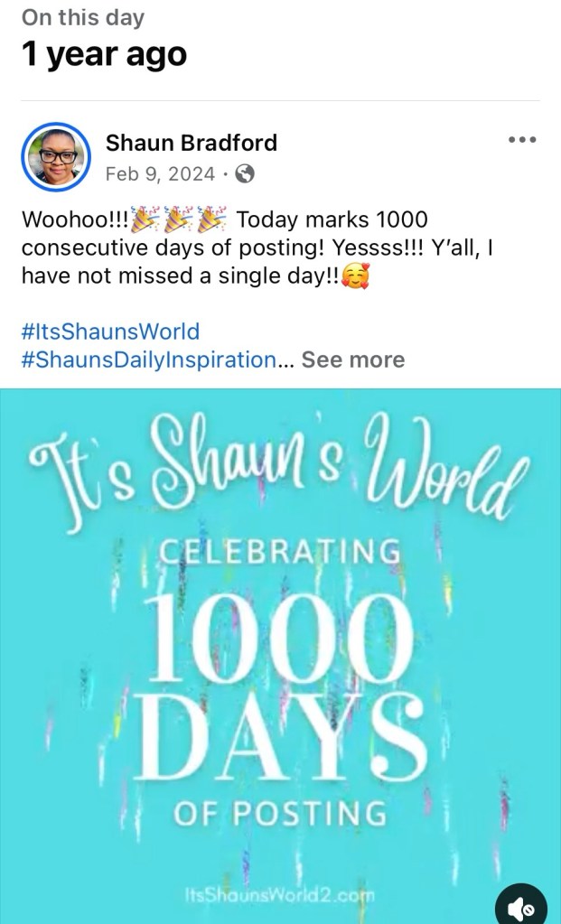Click the globe public-audience icon
This screenshot has width=561, height=924.
click(x=244, y=174)
